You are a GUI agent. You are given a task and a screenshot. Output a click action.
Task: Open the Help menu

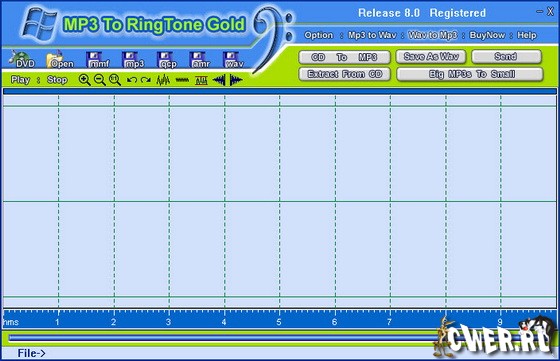(x=527, y=35)
